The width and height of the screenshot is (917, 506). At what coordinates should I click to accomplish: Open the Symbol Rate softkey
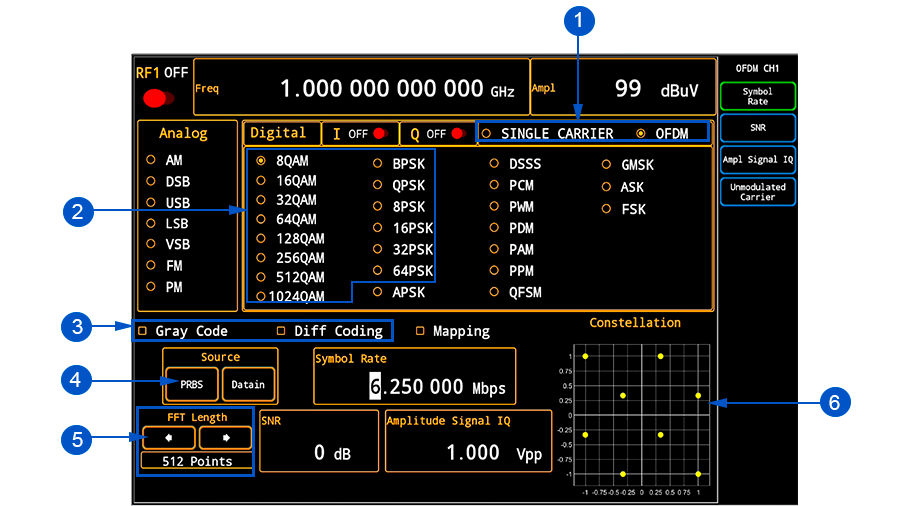pyautogui.click(x=758, y=97)
